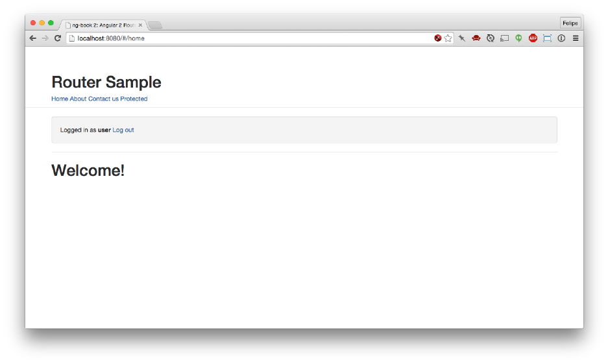608x364 pixels.
Task: Click the Google Cast extension icon
Action: (504, 38)
